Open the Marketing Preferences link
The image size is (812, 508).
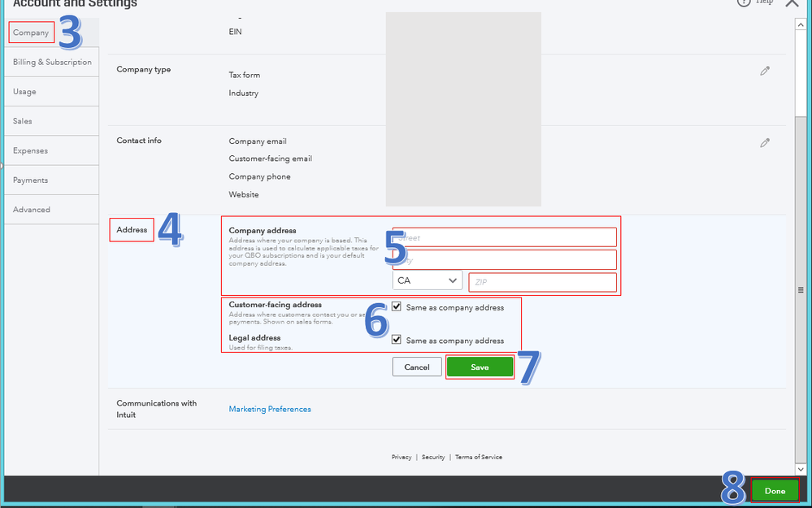[270, 409]
